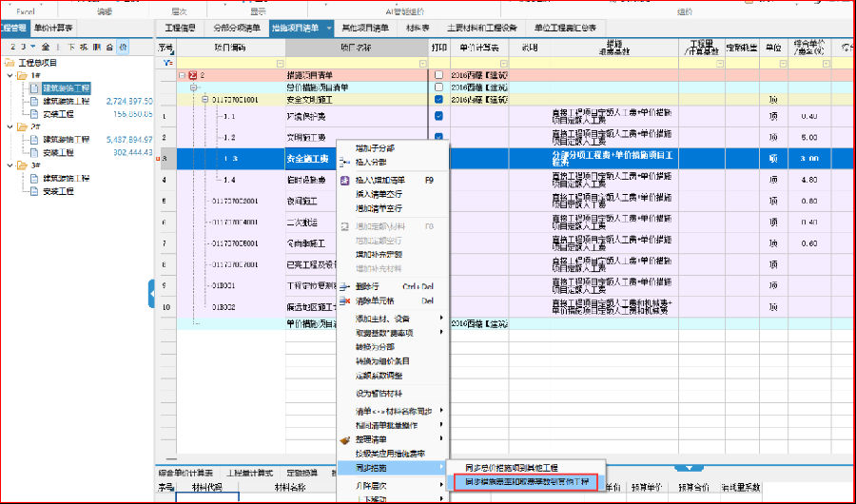Image resolution: width=856 pixels, height=504 pixels.
Task: Click the 全 button in the tree toolbar
Action: coord(47,46)
